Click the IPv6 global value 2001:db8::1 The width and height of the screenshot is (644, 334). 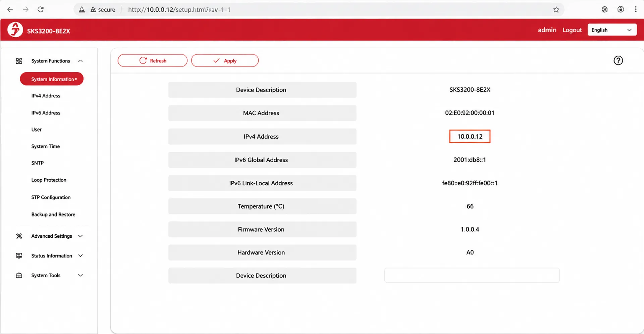click(x=470, y=160)
